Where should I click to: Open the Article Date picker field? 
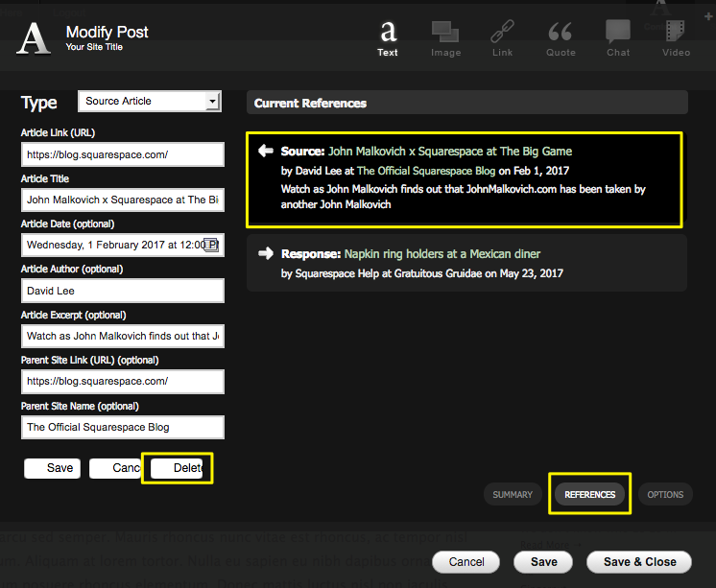122,245
